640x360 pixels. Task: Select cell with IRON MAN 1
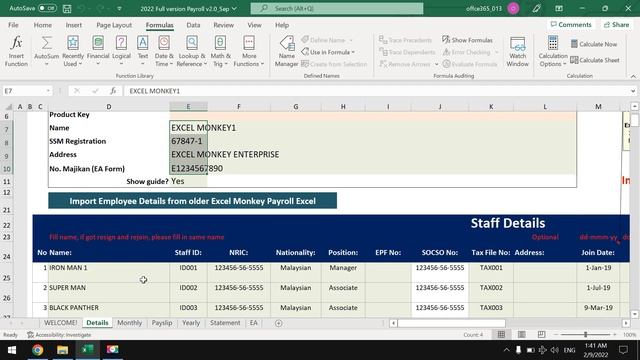[x=109, y=272]
